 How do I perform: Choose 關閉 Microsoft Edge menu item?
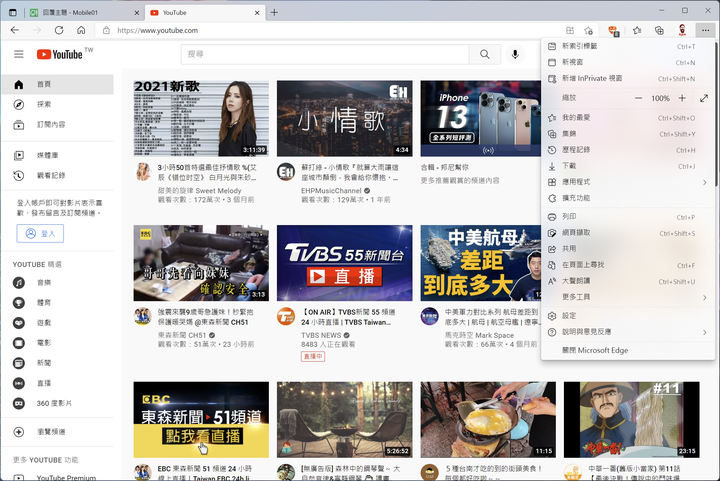(x=628, y=350)
